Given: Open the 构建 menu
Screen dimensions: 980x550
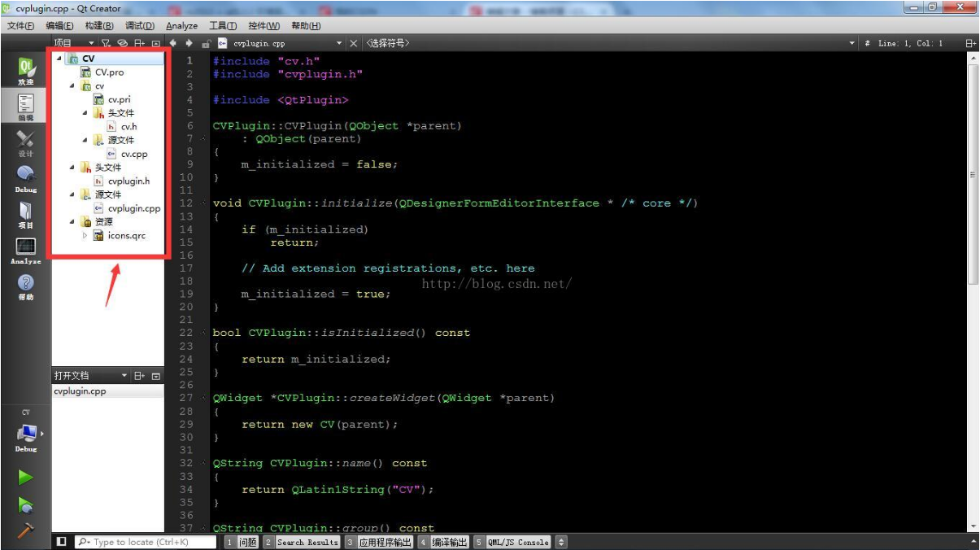Looking at the screenshot, I should (x=99, y=26).
